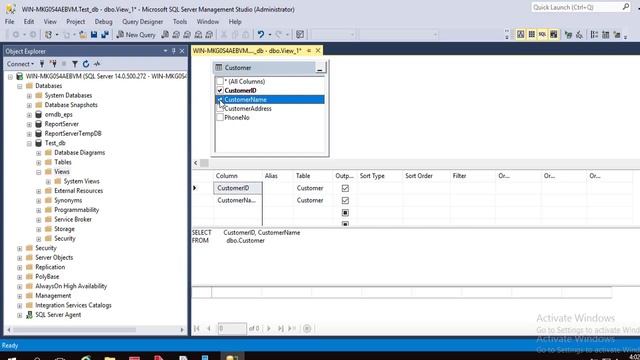Open the Undo history dropdown arrow
Image resolution: width=640 pixels, height=360 pixels.
click(270, 35)
